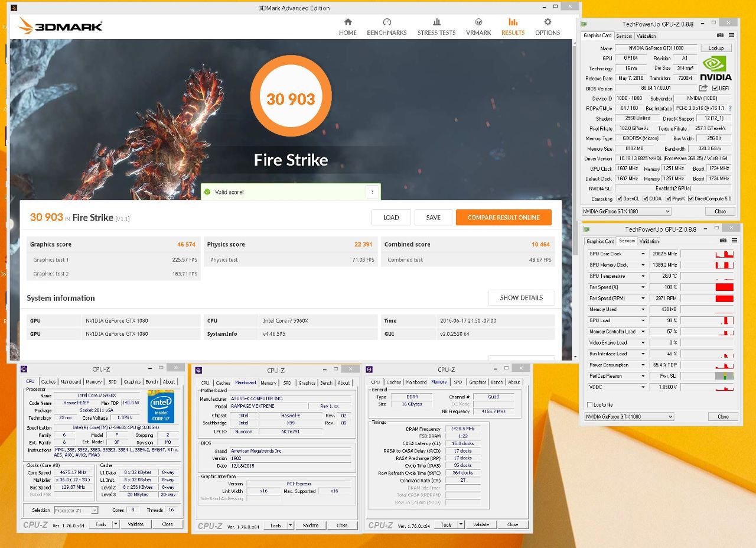Switch to Graphics Card tab in GPU-Z Sensors window
Viewport: 756px width, 548px height.
pos(600,241)
